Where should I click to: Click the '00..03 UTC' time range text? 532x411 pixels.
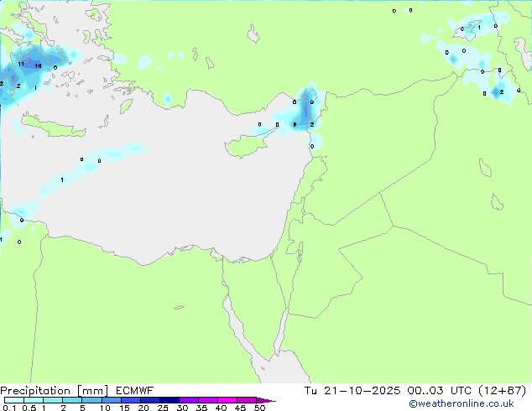pos(440,391)
